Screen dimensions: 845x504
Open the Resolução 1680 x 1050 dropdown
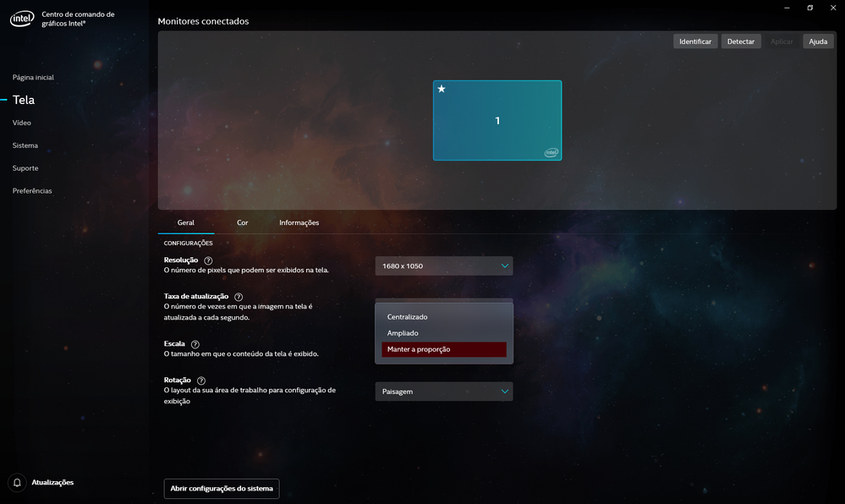click(444, 266)
